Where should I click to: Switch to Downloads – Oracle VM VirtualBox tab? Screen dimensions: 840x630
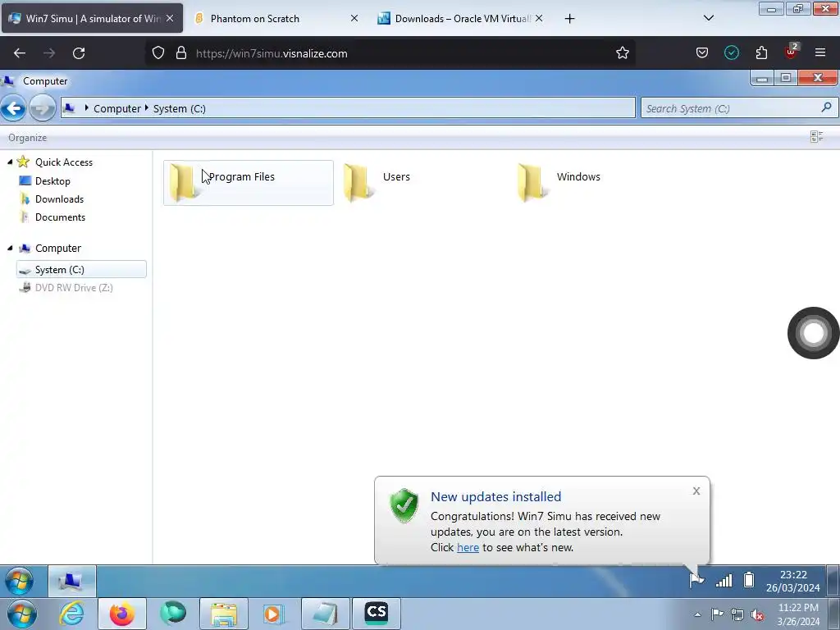click(x=461, y=18)
